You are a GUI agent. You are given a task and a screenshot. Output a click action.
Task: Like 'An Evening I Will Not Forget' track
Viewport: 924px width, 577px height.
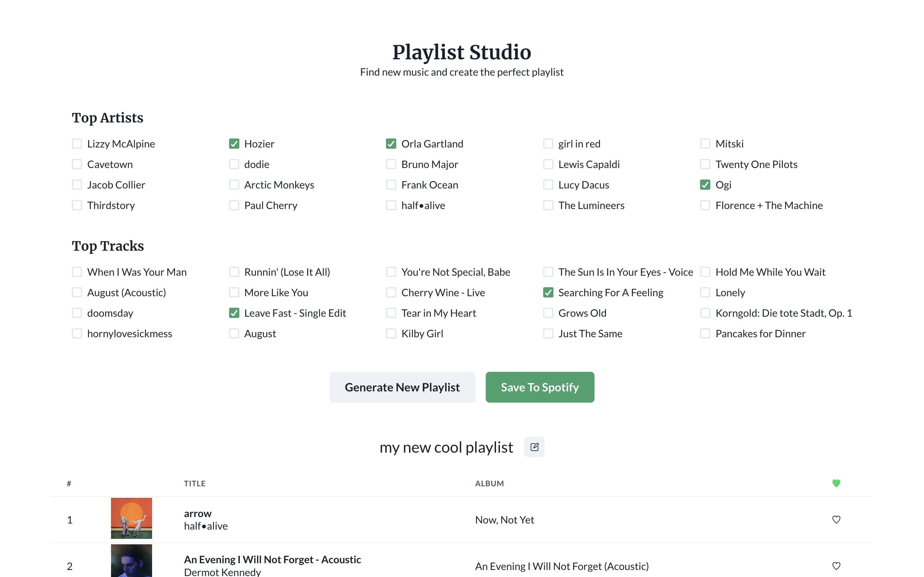pyautogui.click(x=836, y=566)
